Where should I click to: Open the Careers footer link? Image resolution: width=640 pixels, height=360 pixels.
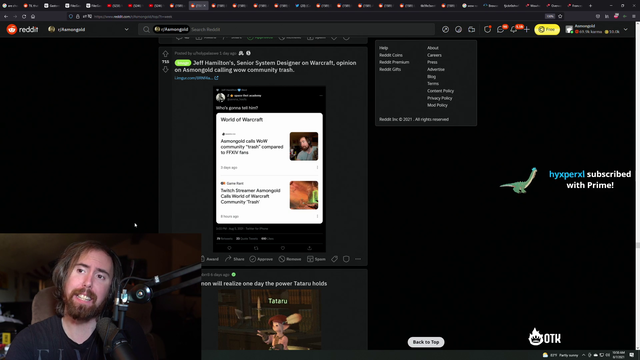click(434, 55)
